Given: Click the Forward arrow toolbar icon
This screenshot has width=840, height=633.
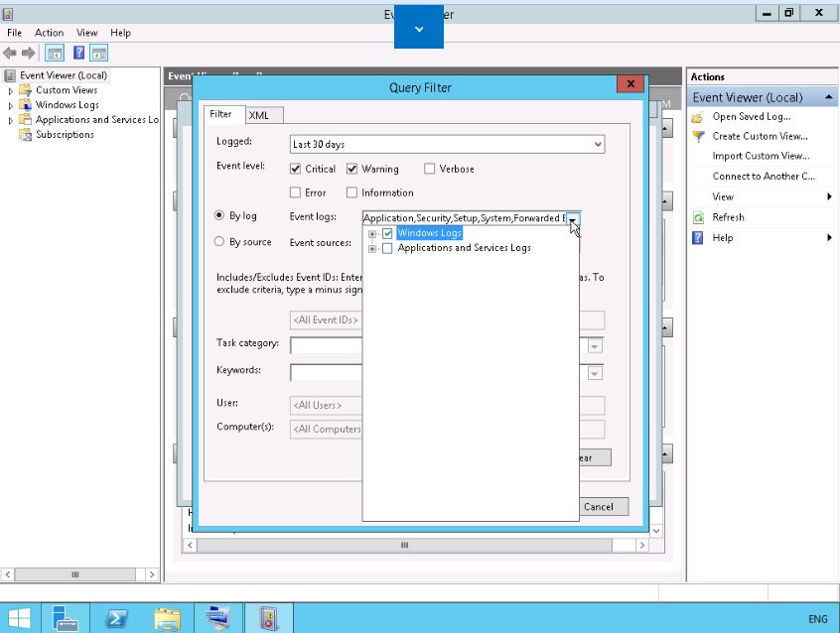Looking at the screenshot, I should pos(29,53).
